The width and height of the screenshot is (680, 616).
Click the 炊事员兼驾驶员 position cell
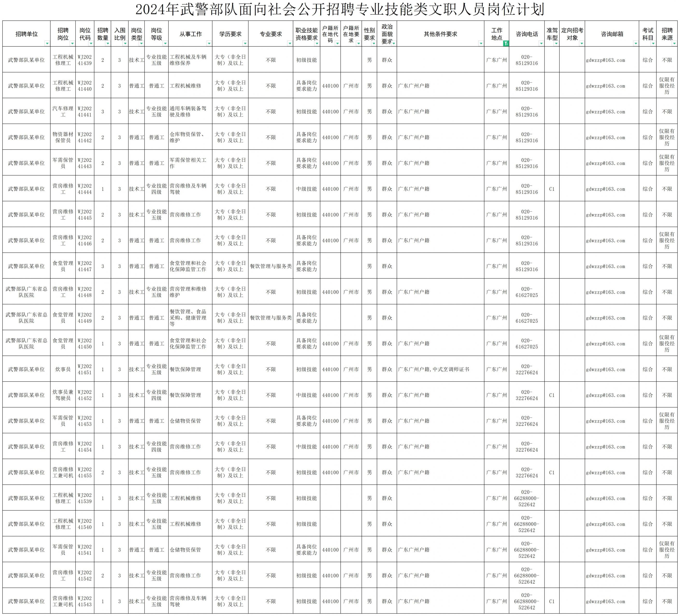63,395
